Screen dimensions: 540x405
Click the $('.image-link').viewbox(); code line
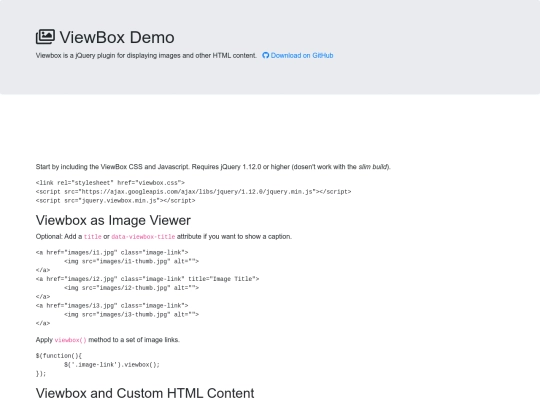point(112,365)
